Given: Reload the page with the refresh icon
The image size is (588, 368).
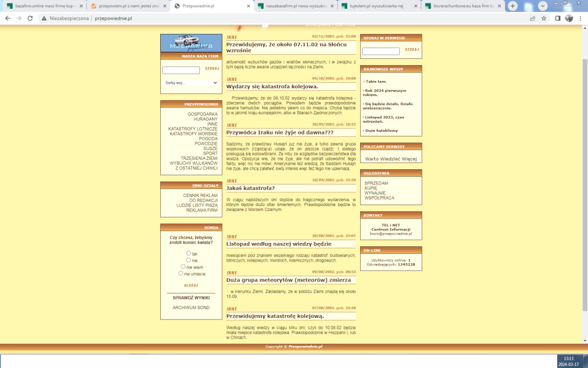Looking at the screenshot, I should coord(30,18).
